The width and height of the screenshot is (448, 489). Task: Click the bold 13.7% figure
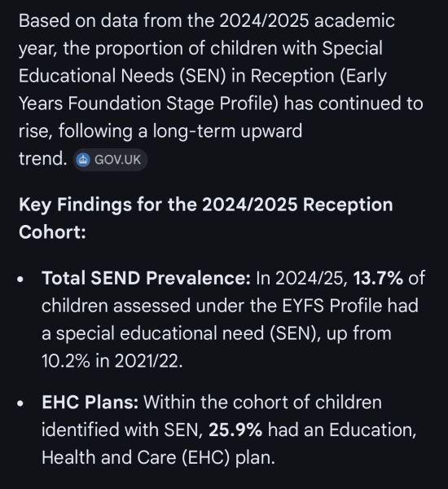(x=378, y=278)
